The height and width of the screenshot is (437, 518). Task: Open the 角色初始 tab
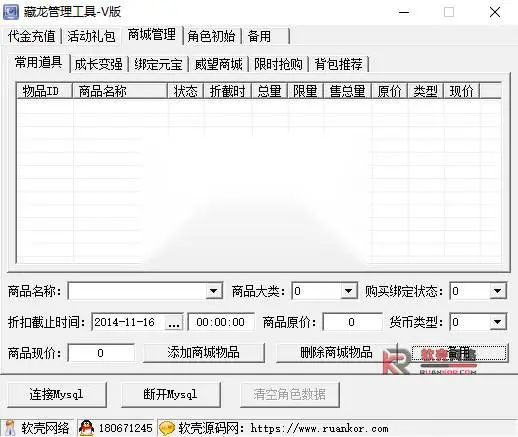[211, 36]
